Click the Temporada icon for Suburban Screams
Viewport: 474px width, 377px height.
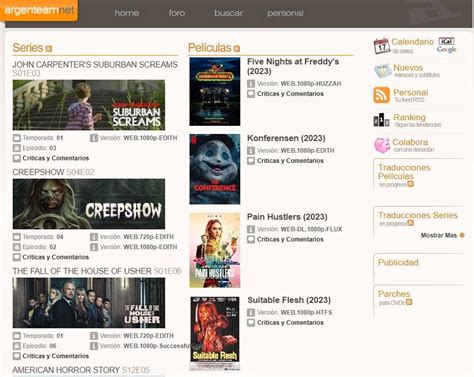pyautogui.click(x=17, y=138)
